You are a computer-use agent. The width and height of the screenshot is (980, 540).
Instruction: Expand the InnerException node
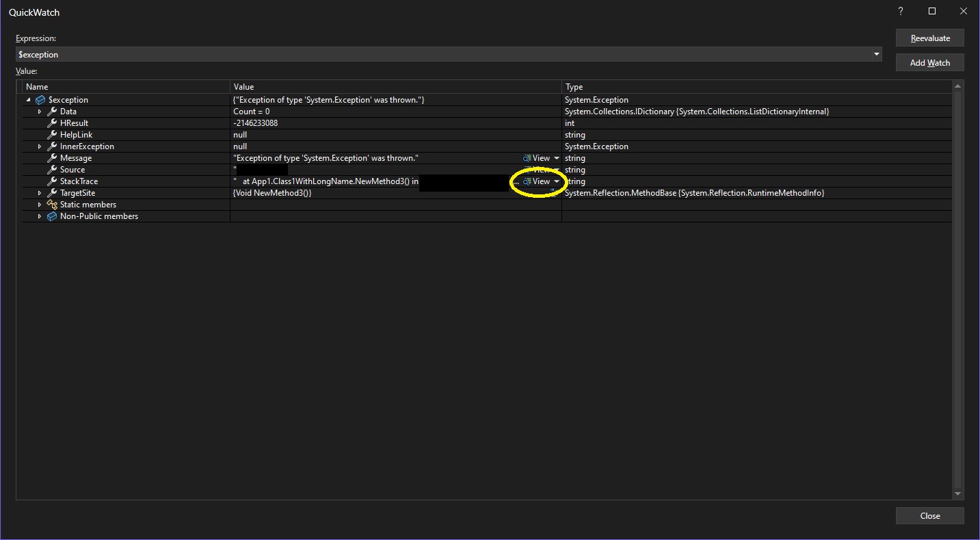tap(40, 146)
